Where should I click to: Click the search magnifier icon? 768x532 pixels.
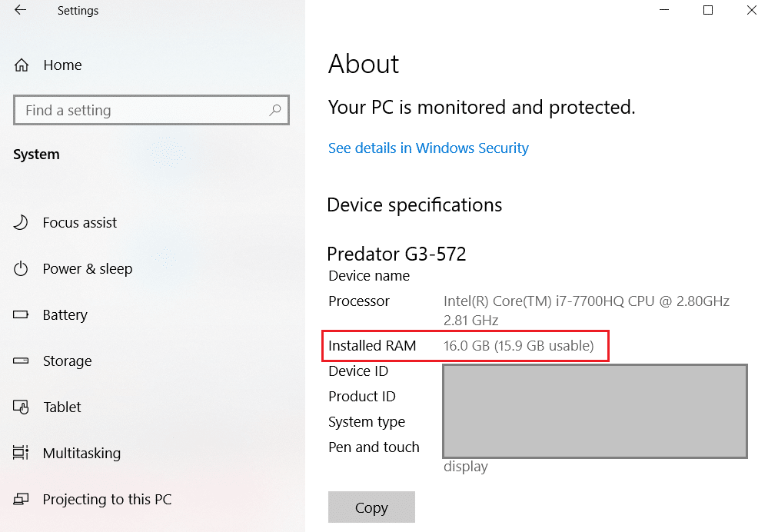click(274, 110)
